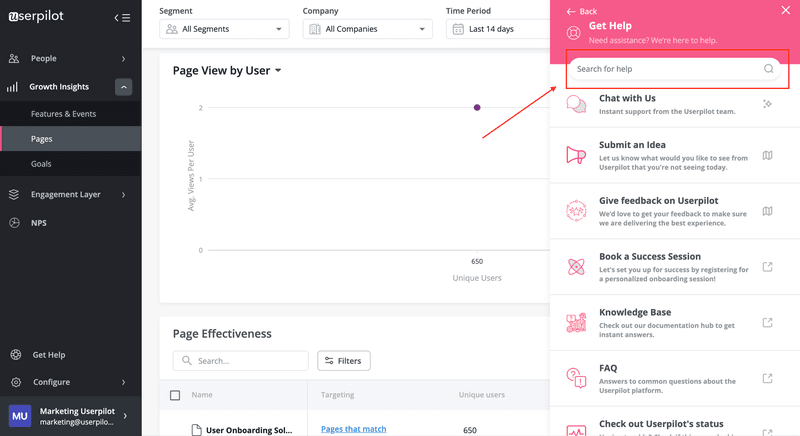Click the Userpilot logo

pyautogui.click(x=36, y=16)
